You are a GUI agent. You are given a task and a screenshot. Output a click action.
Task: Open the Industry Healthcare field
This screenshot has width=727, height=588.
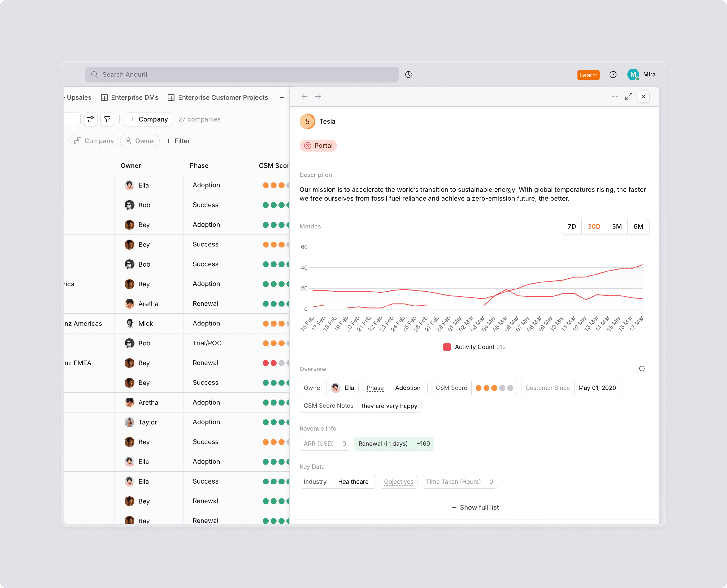338,482
